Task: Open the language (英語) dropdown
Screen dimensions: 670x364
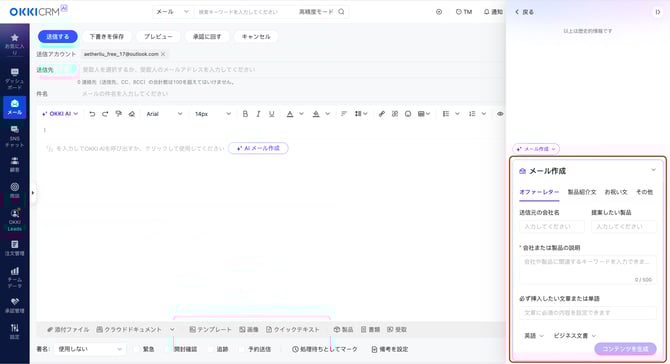Action: click(534, 336)
